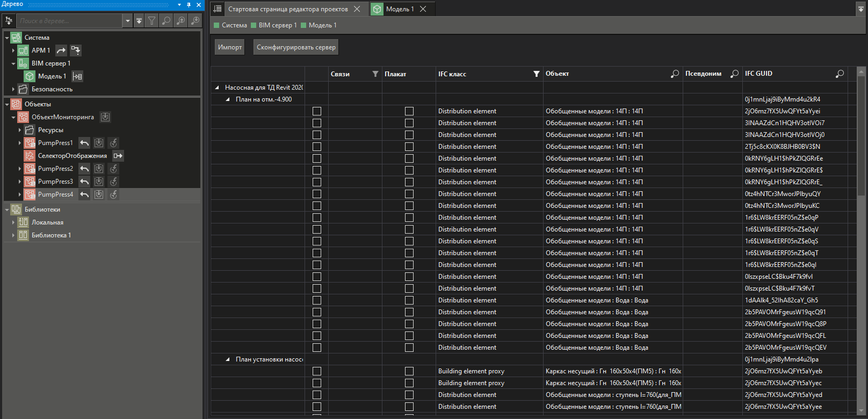Select СелекторОтображения in the tree
868x419 pixels.
pos(73,156)
